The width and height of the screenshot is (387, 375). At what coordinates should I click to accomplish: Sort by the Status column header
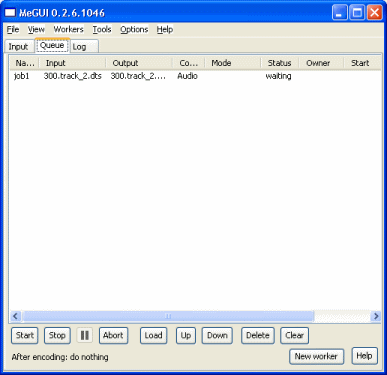279,63
